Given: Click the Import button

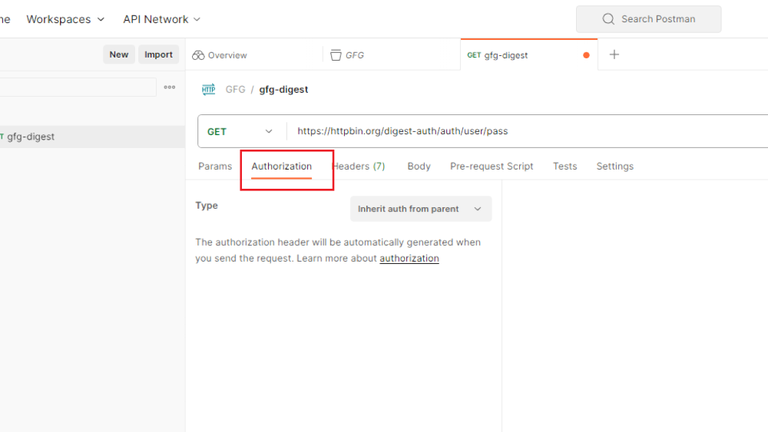Looking at the screenshot, I should click(158, 54).
